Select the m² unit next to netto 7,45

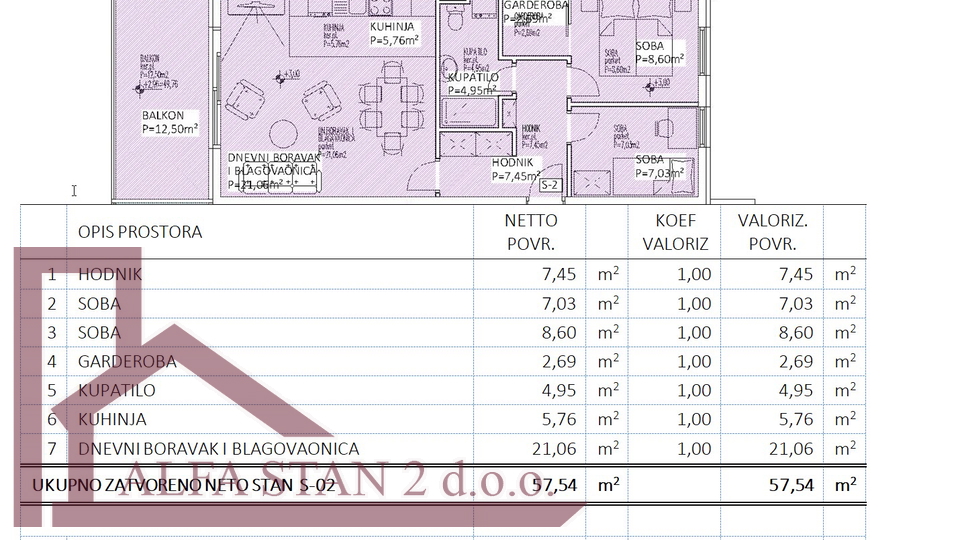[608, 273]
